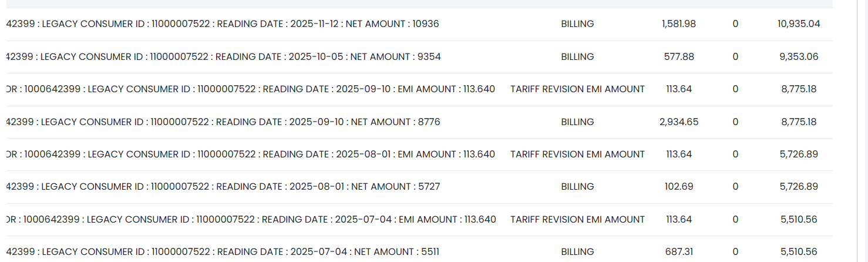Click the 1,581.98 amount cell
This screenshot has height=262, width=868.
[x=678, y=24]
